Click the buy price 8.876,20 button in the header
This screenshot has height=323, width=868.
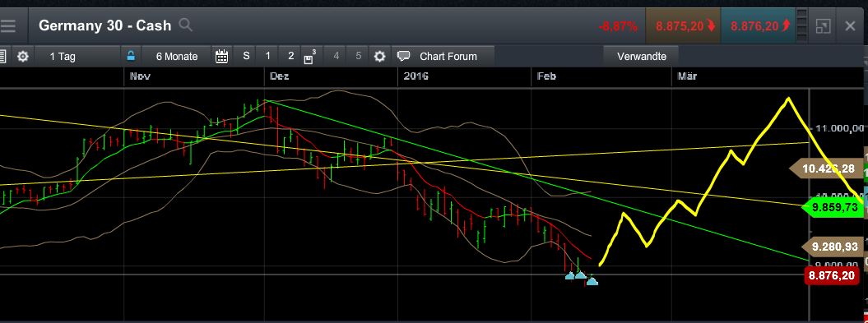pos(759,26)
